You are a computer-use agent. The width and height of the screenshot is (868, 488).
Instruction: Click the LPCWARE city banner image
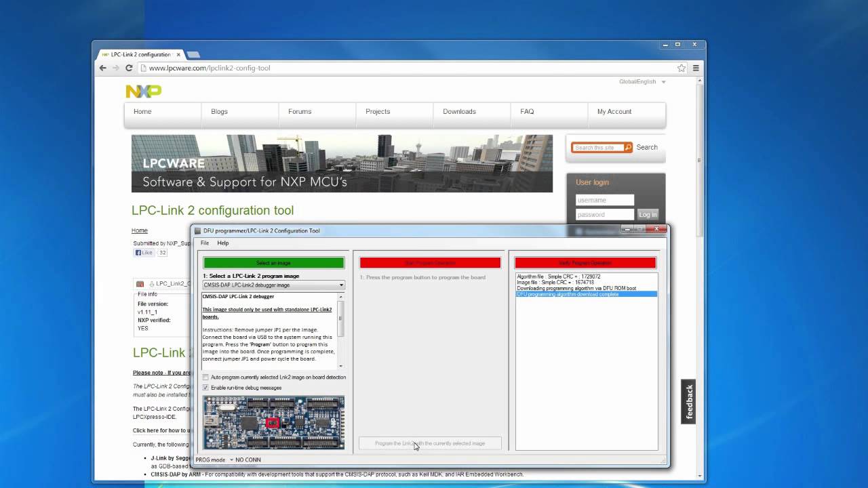click(x=342, y=163)
